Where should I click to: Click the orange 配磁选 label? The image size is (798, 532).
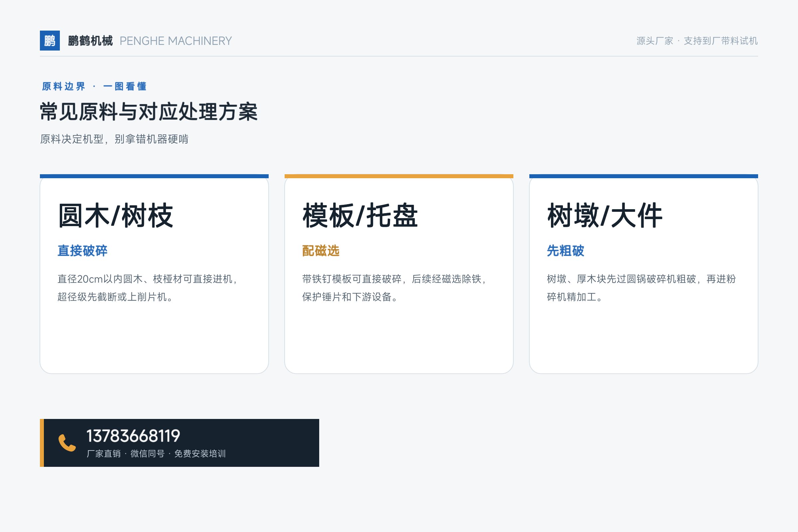coord(321,251)
